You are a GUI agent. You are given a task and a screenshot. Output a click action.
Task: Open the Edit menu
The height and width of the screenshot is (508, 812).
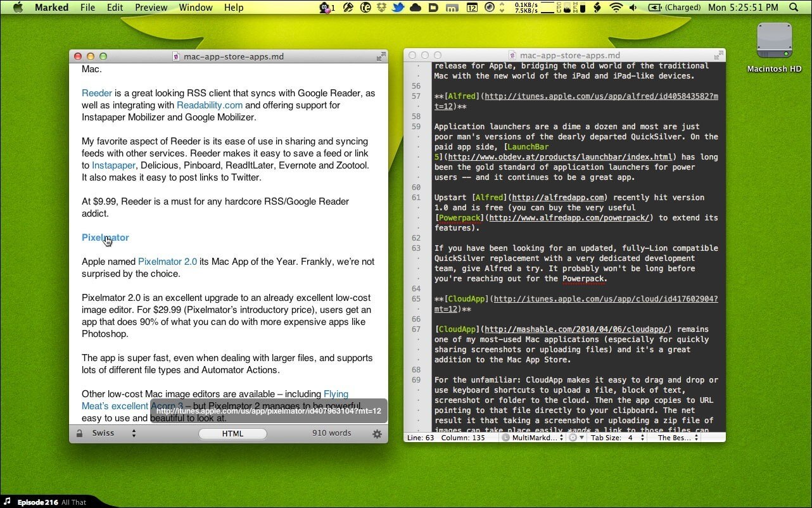coord(115,8)
